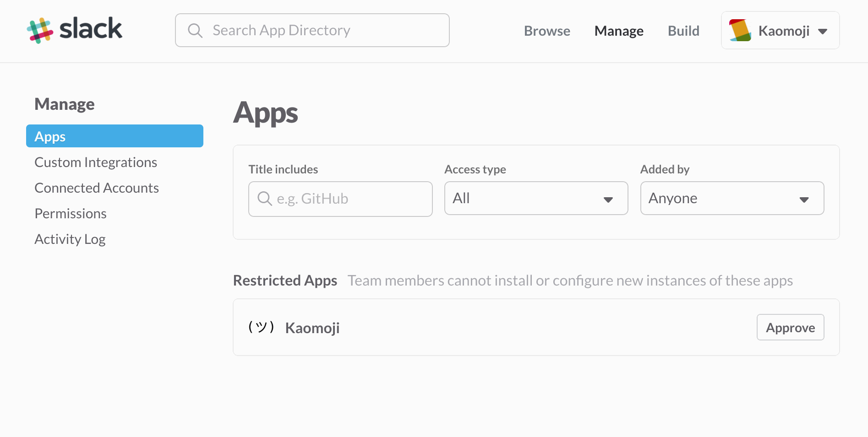Screen dimensions: 868x437
Task: Click the Kaomoji workspace avatar icon
Action: tap(740, 30)
